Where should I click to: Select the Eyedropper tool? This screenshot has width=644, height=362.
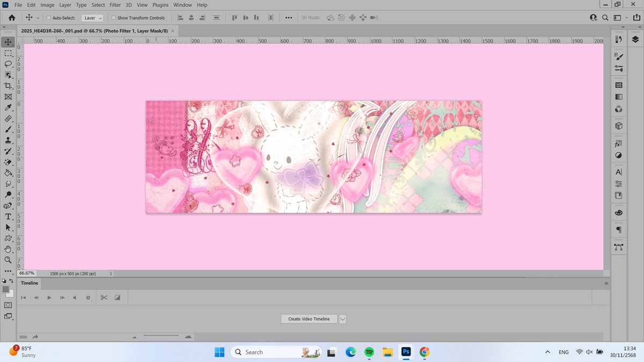pos(8,108)
